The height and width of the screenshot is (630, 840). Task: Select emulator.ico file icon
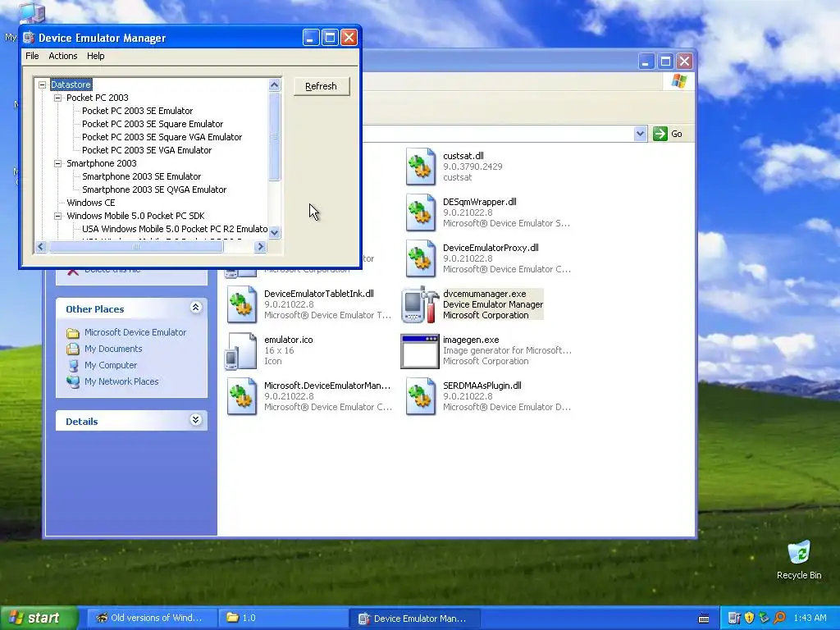pyautogui.click(x=240, y=351)
